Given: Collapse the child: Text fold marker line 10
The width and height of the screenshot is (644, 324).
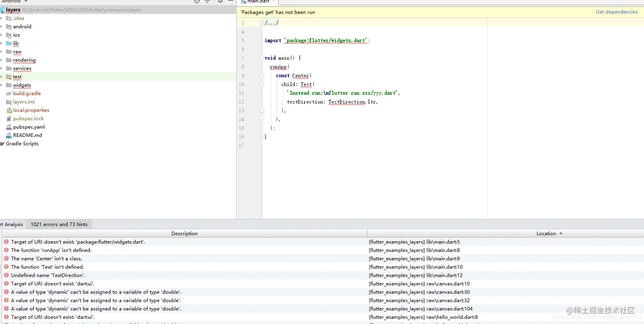Looking at the screenshot, I should pos(262,84).
